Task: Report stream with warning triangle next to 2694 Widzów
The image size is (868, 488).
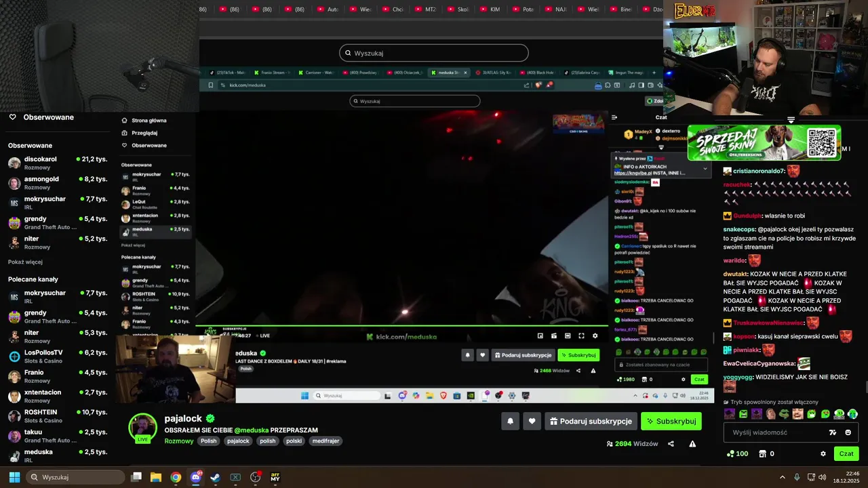Action: pyautogui.click(x=692, y=444)
